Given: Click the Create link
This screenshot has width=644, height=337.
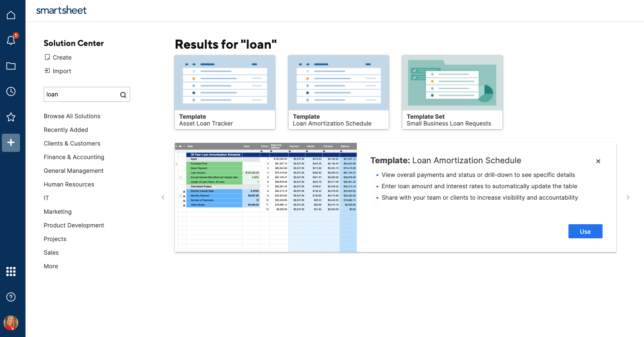Looking at the screenshot, I should coord(58,57).
